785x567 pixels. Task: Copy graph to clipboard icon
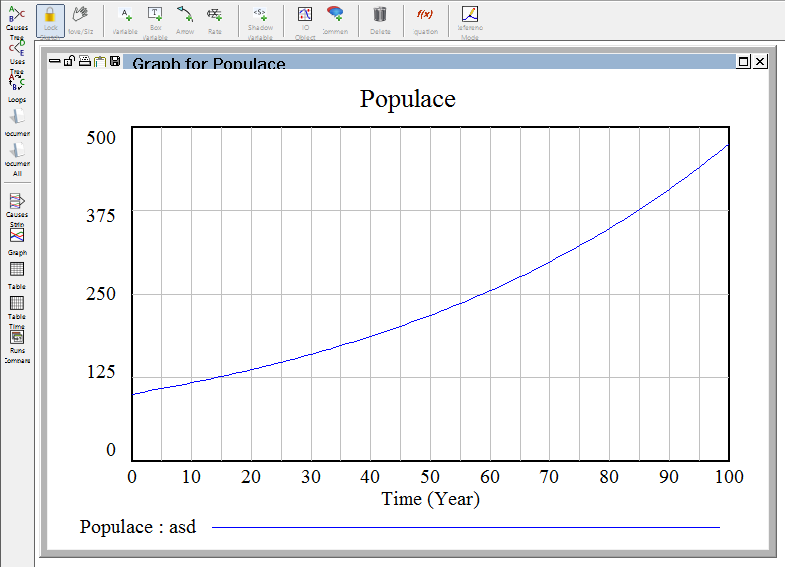[x=100, y=63]
